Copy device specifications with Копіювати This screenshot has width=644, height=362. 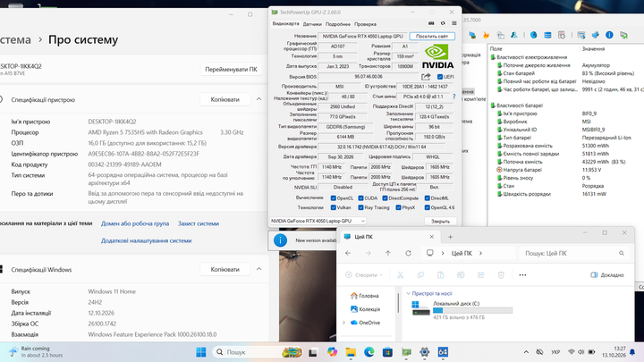[x=225, y=99]
